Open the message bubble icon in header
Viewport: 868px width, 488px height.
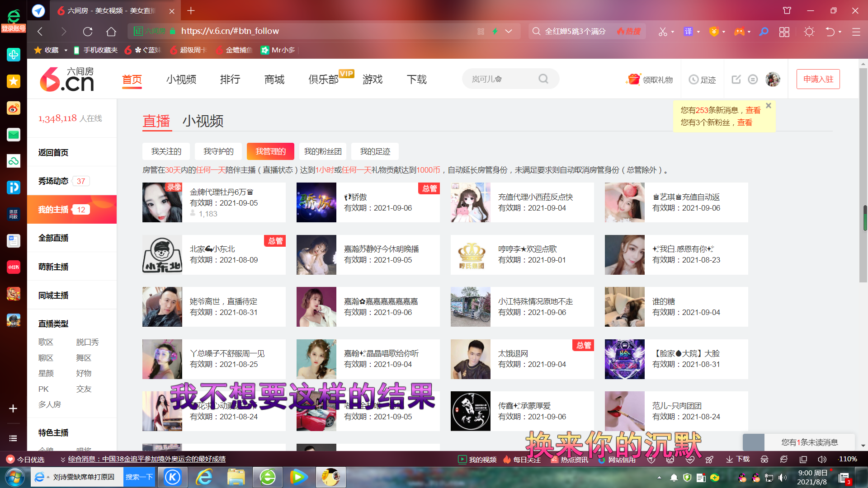pos(753,80)
